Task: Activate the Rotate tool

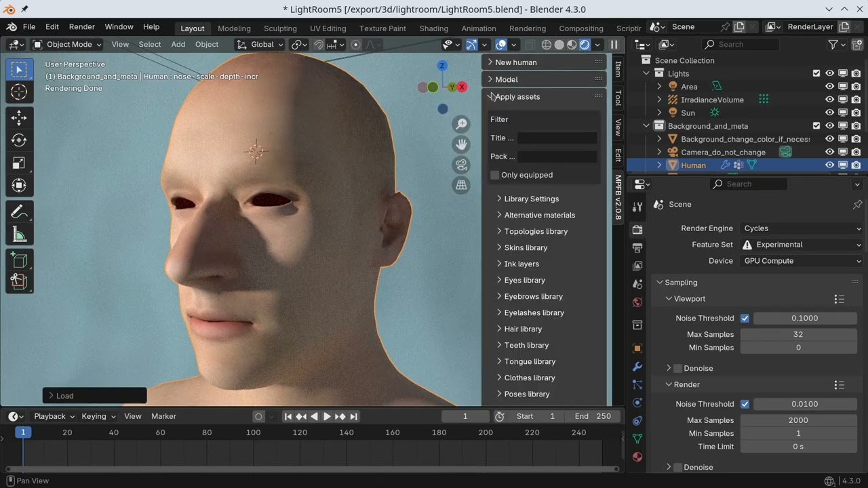Action: 19,140
